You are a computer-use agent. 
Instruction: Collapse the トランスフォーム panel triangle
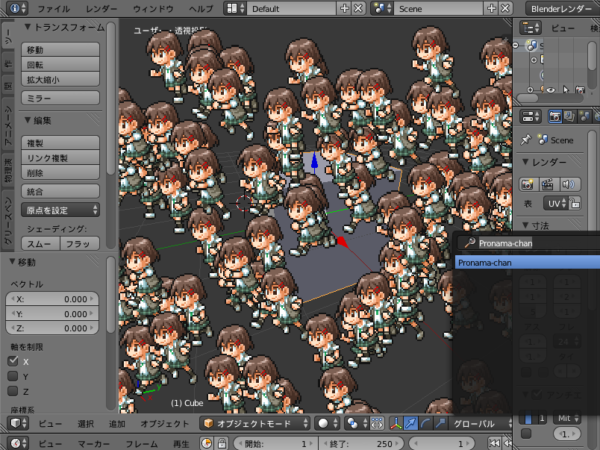pos(27,27)
